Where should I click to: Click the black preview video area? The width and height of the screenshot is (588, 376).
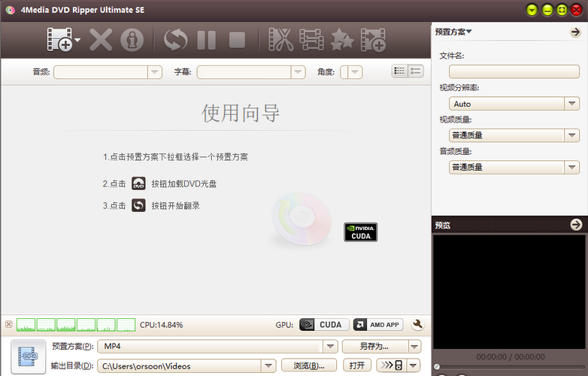(510, 292)
